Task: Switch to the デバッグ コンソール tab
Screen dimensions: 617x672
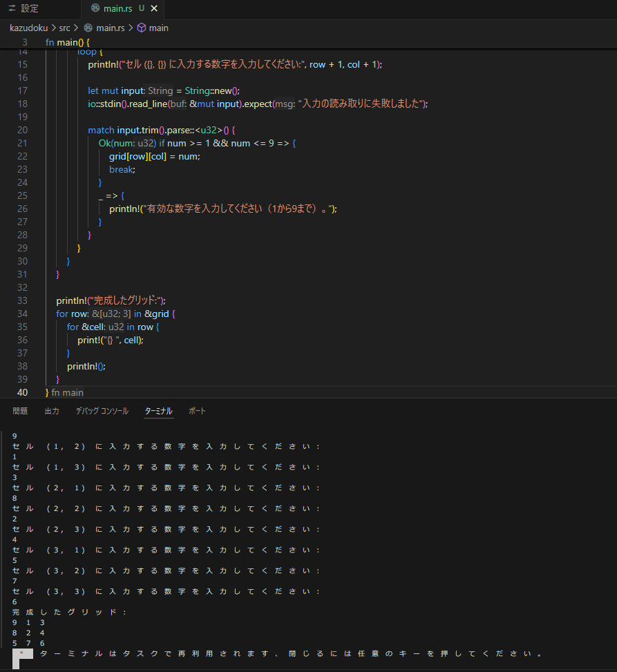Action: pyautogui.click(x=102, y=411)
